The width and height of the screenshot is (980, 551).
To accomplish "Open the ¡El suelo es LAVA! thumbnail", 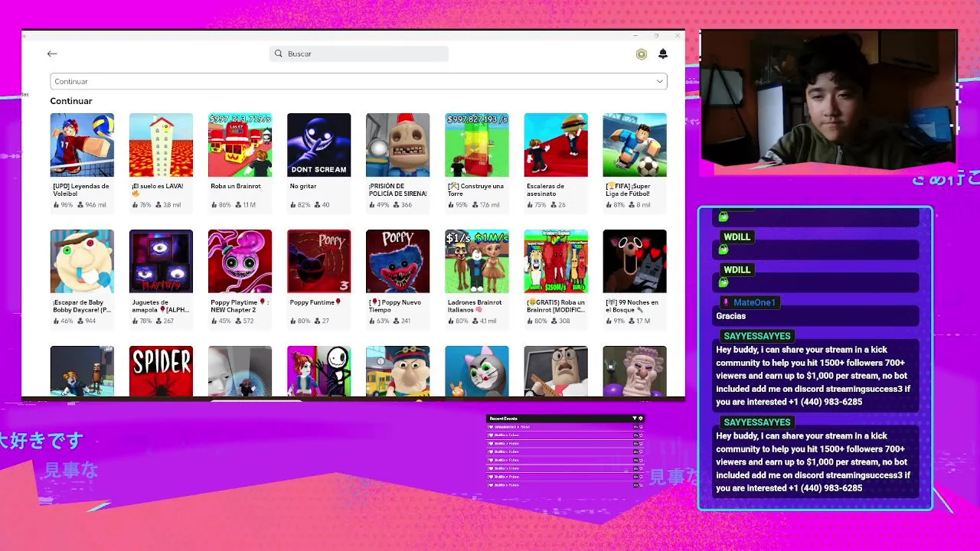I will (161, 145).
